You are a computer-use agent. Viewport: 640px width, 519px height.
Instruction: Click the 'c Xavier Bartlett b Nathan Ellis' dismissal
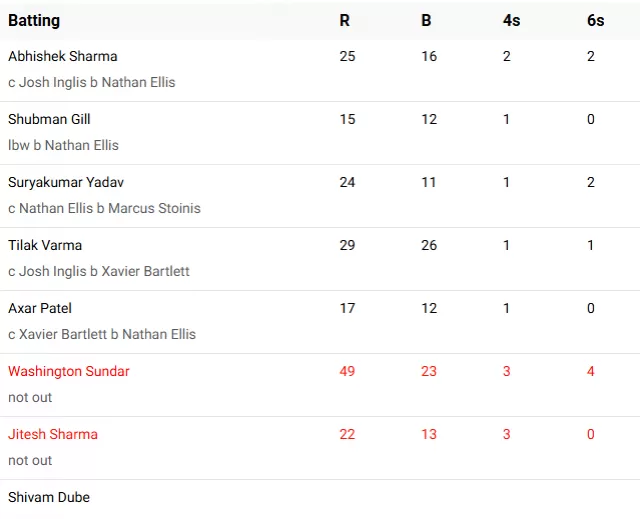click(102, 334)
